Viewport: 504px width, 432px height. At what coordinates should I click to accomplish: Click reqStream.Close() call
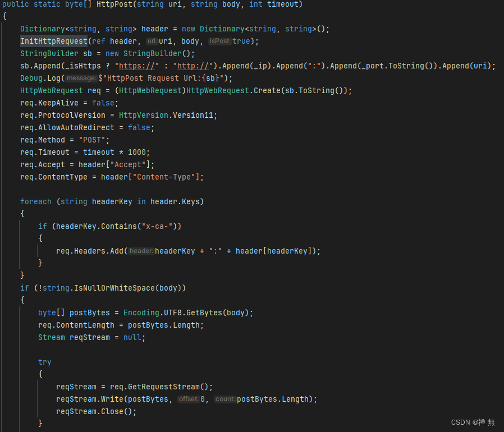point(94,412)
